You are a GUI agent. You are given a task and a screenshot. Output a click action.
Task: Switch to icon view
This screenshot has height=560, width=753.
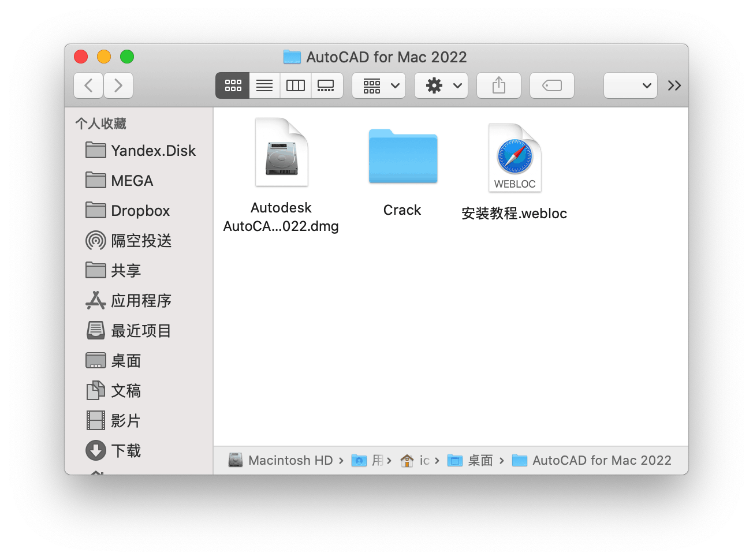(x=233, y=85)
